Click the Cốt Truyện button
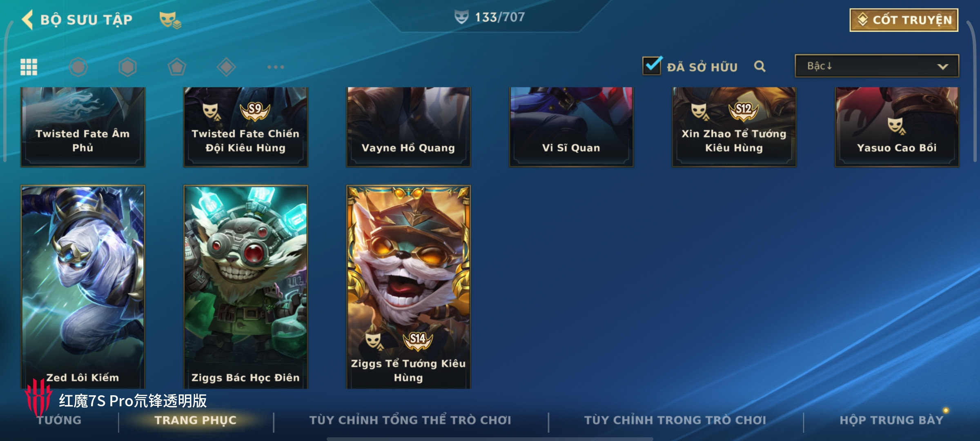The width and height of the screenshot is (980, 441). [904, 20]
